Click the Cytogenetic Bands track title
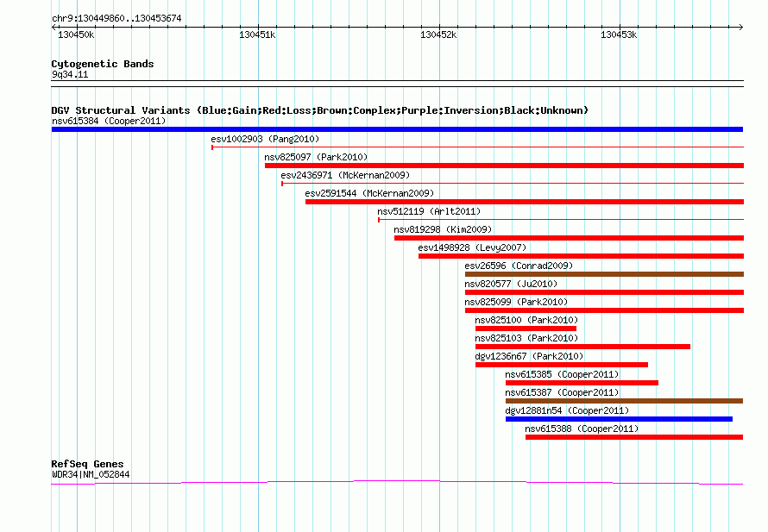 [103, 64]
